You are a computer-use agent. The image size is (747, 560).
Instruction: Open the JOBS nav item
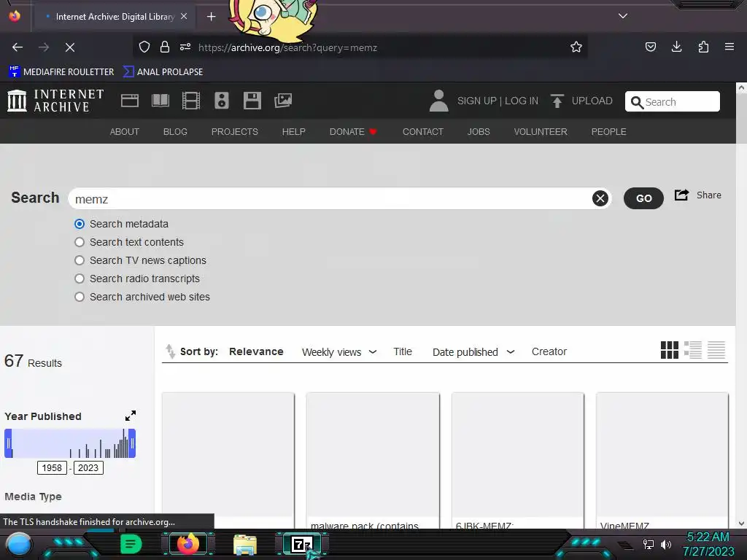click(479, 132)
